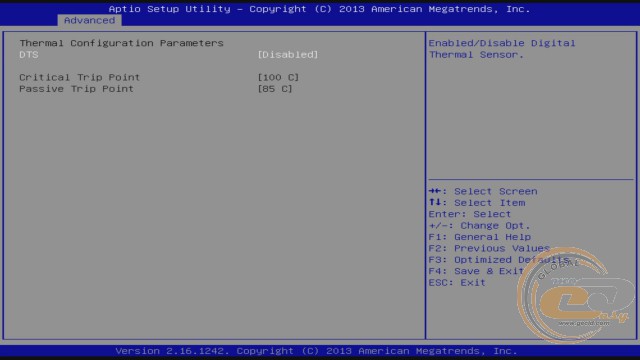Screen dimensions: 640x360
Task: Click the Select Item arrow-keys hint
Action: click(477, 203)
